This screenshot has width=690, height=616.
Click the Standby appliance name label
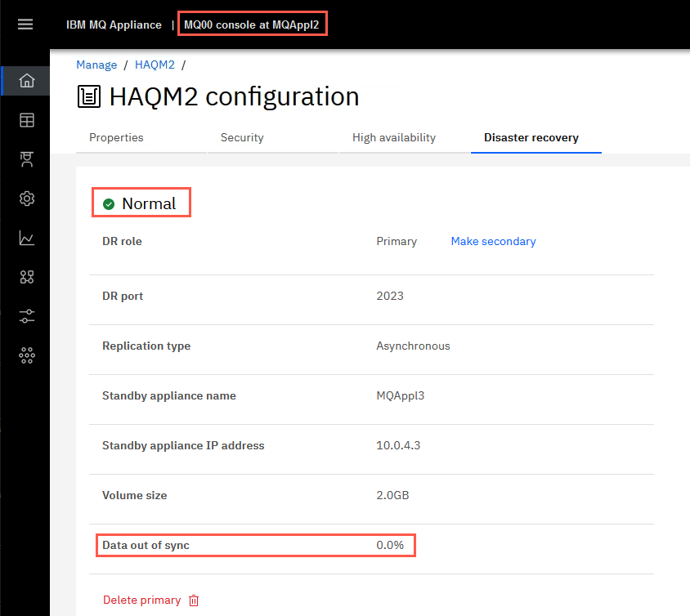coord(169,395)
